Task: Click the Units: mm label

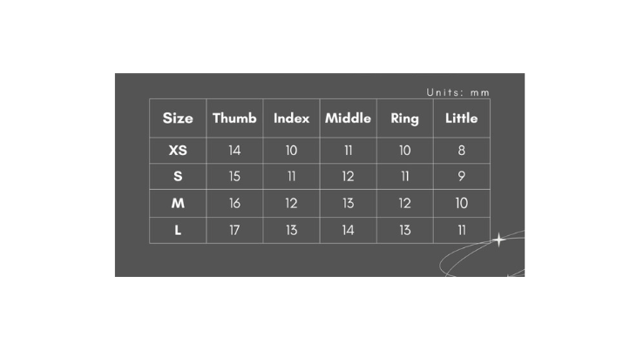Action: point(458,92)
